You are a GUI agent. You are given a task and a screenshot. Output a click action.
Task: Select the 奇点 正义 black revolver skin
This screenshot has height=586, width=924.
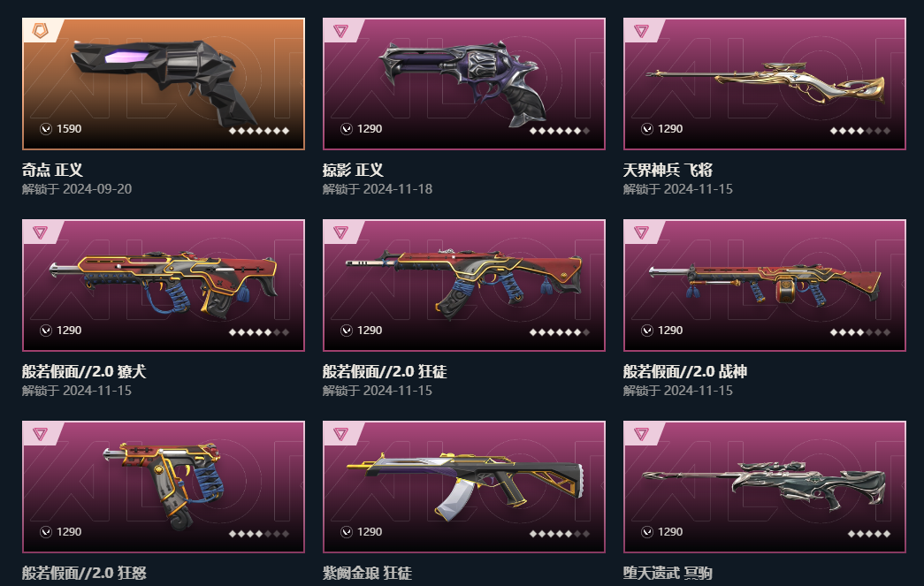pyautogui.click(x=164, y=84)
